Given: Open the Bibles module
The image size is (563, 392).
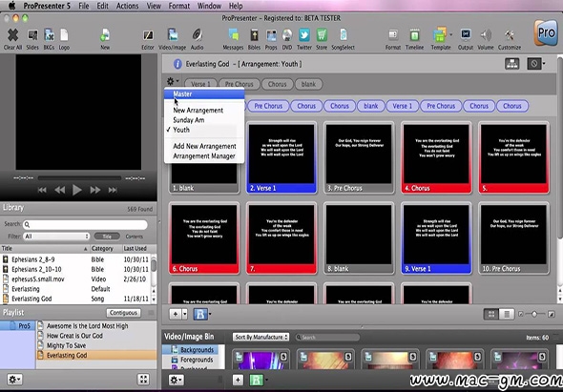Looking at the screenshot, I should (x=254, y=39).
